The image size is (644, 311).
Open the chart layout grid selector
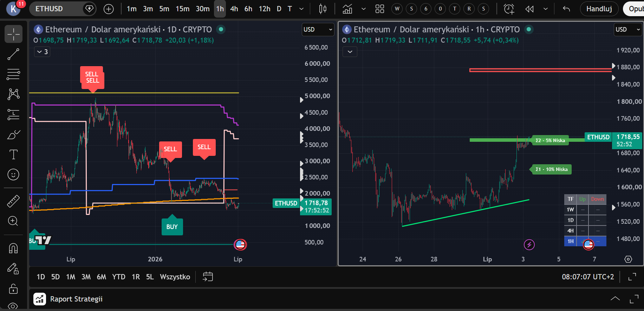tap(380, 9)
